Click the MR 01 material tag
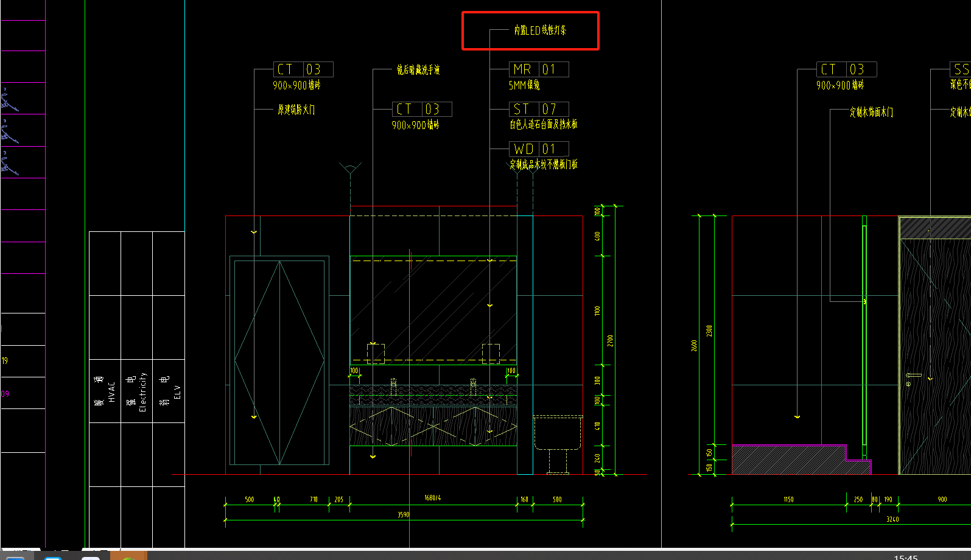Viewport: 971px width, 560px height. click(x=539, y=69)
